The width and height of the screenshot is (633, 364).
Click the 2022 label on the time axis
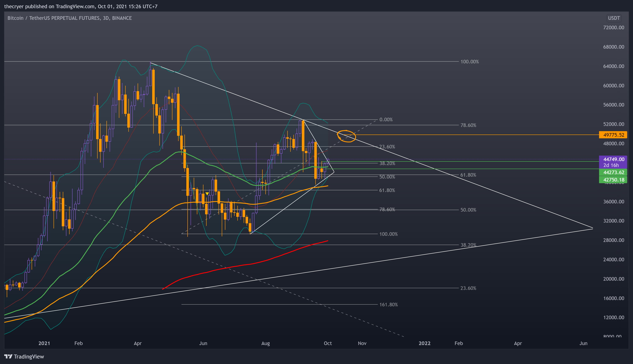point(425,343)
